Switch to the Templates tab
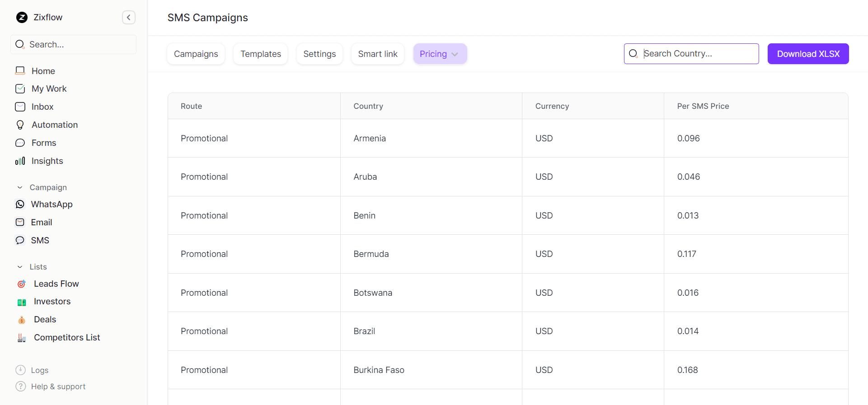 261,54
